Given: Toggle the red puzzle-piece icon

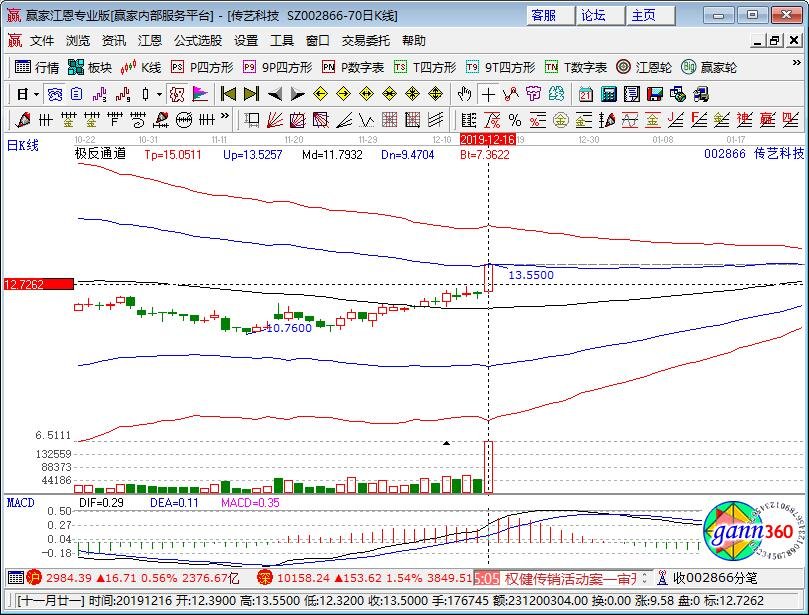Looking at the screenshot, I should (177, 94).
